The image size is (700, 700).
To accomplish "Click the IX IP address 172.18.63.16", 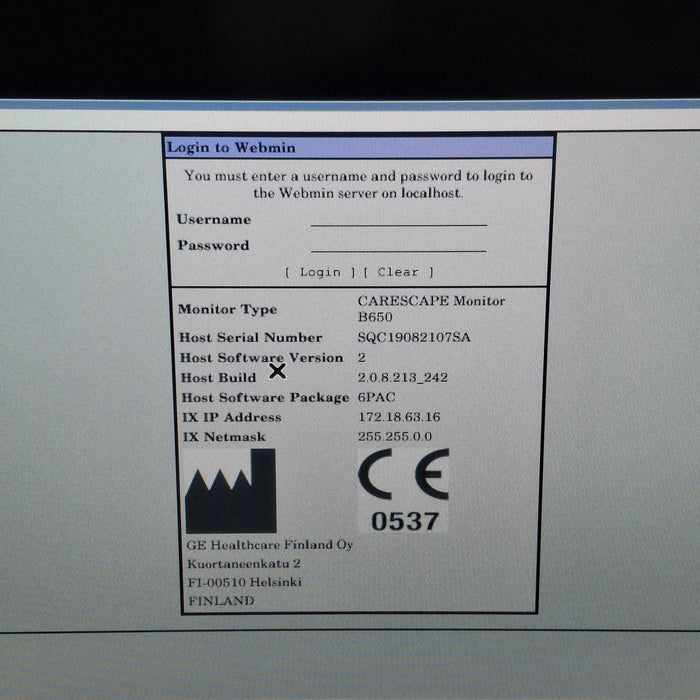I will (x=398, y=417).
